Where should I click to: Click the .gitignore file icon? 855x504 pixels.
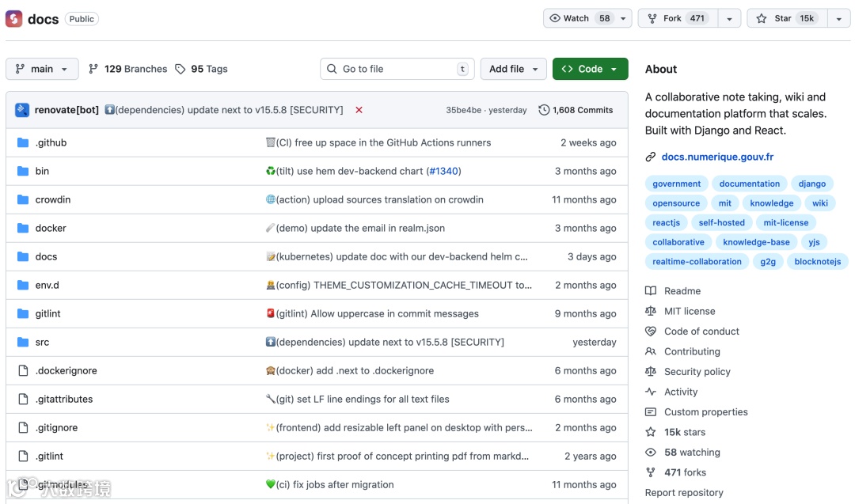(x=23, y=428)
